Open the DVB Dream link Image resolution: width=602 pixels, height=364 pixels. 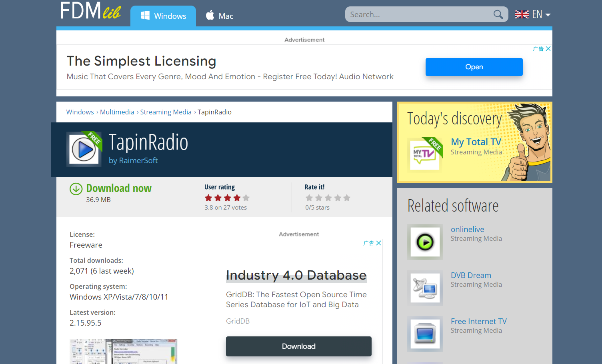(471, 275)
